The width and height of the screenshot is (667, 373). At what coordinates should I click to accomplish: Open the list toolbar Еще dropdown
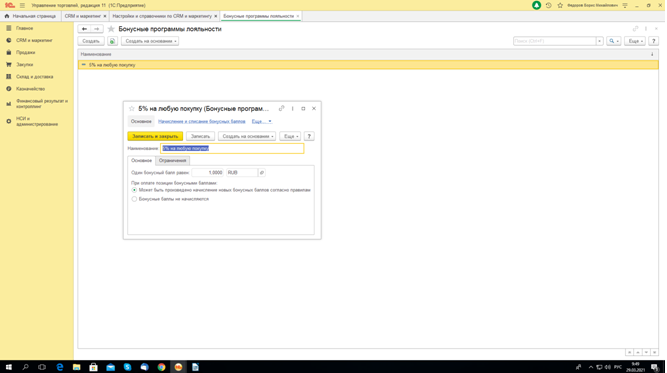635,41
